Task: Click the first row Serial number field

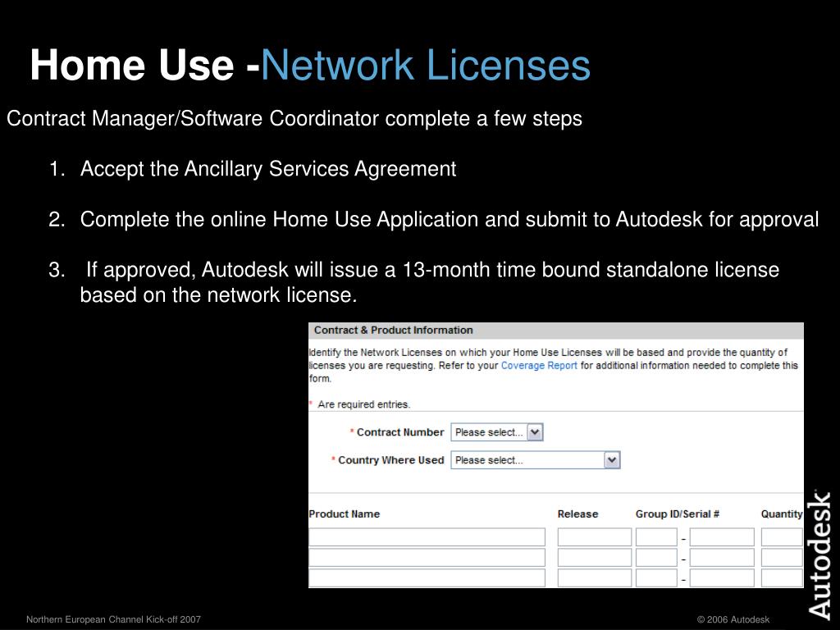Action: coord(722,536)
